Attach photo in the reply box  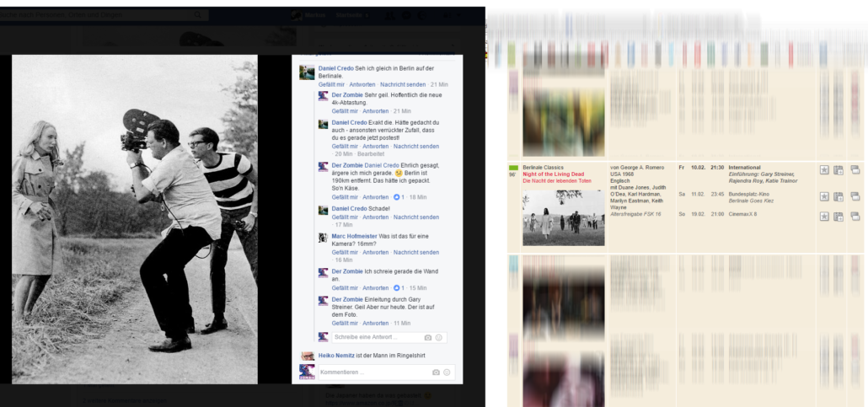(428, 337)
